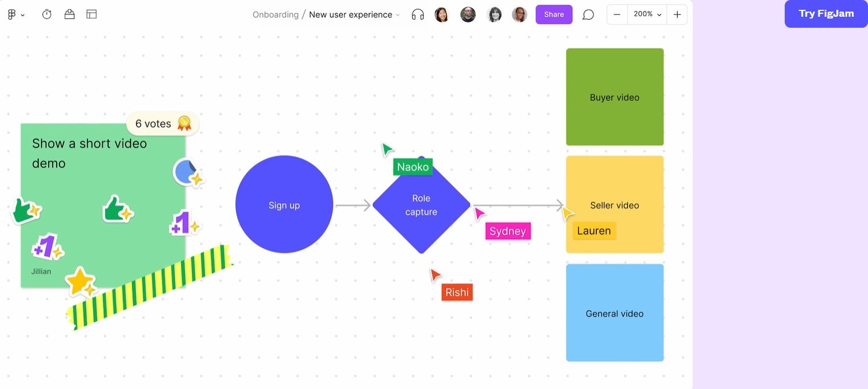
Task: Select connector from Role capture to Seller video
Action: pyautogui.click(x=519, y=205)
